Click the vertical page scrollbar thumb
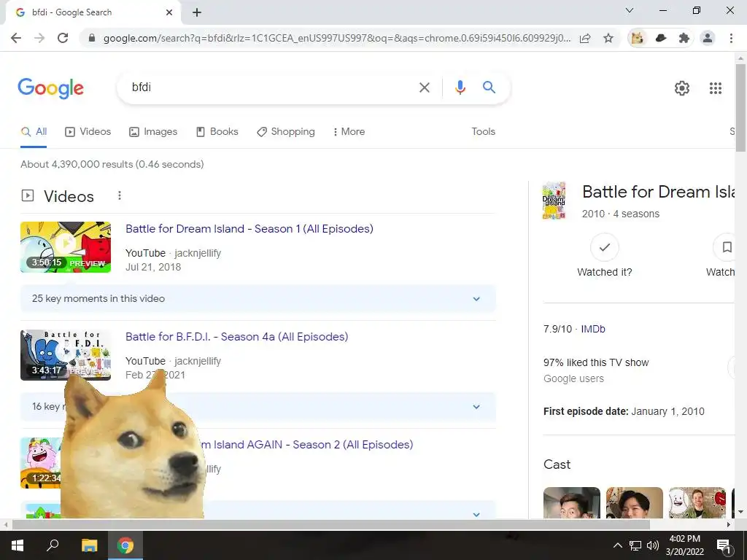Screen dimensions: 747x560 tap(741, 109)
